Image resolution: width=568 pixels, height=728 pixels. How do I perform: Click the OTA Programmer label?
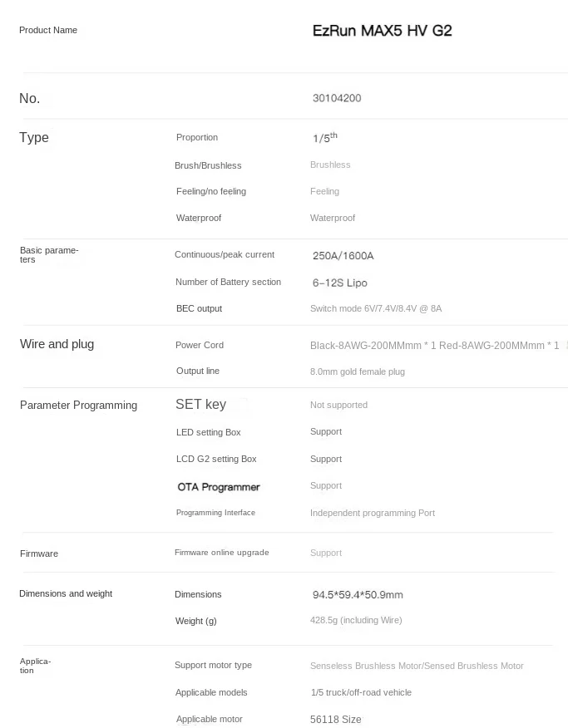click(x=219, y=487)
